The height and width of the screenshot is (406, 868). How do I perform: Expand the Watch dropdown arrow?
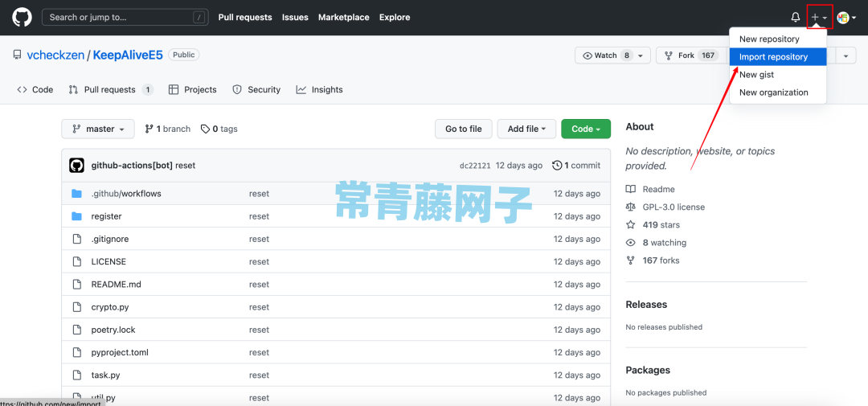[x=642, y=55]
